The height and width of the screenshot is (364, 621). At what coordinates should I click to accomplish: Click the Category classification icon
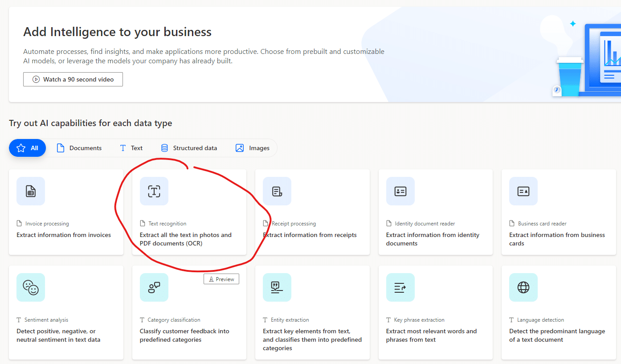(x=154, y=287)
